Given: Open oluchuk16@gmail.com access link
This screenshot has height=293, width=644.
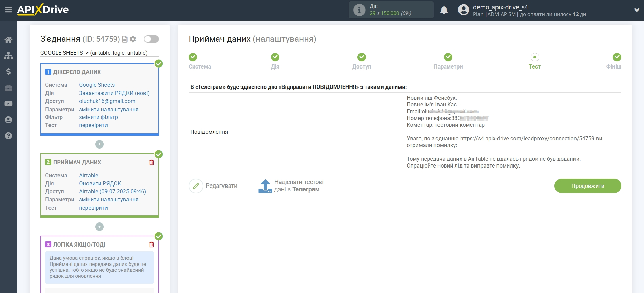Looking at the screenshot, I should (x=107, y=101).
